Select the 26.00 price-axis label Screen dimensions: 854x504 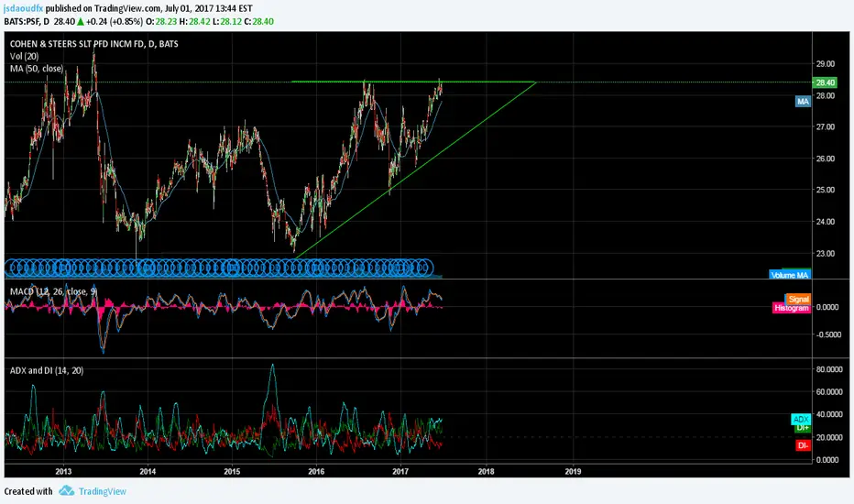(x=825, y=159)
